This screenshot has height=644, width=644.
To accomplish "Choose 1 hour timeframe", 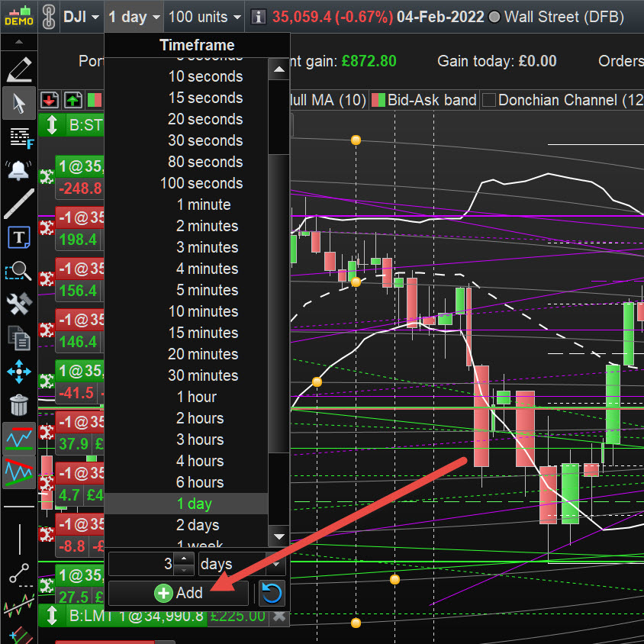I will [186, 397].
